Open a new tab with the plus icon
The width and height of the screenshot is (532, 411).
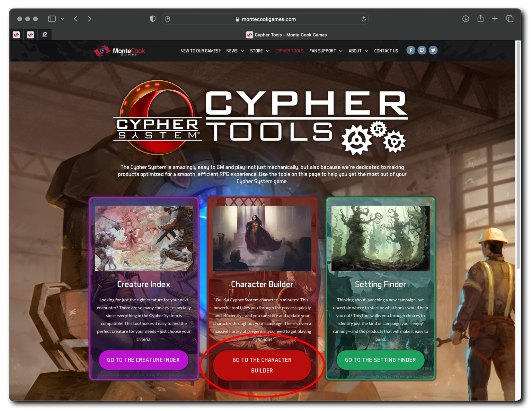pyautogui.click(x=495, y=19)
